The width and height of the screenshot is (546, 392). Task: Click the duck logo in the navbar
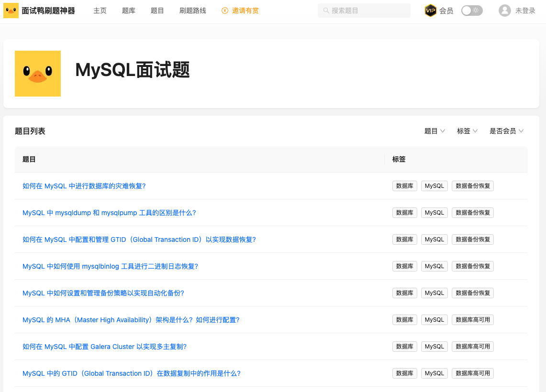tap(11, 11)
